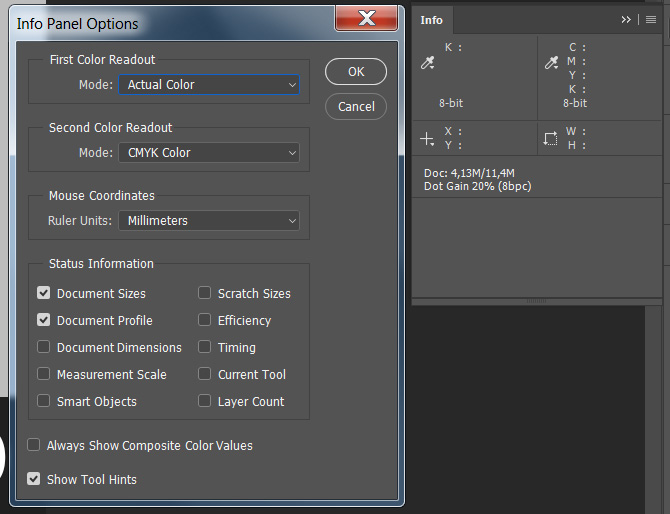Click the first eyedropper icon in Info panel
This screenshot has height=514, width=670.
pyautogui.click(x=428, y=63)
